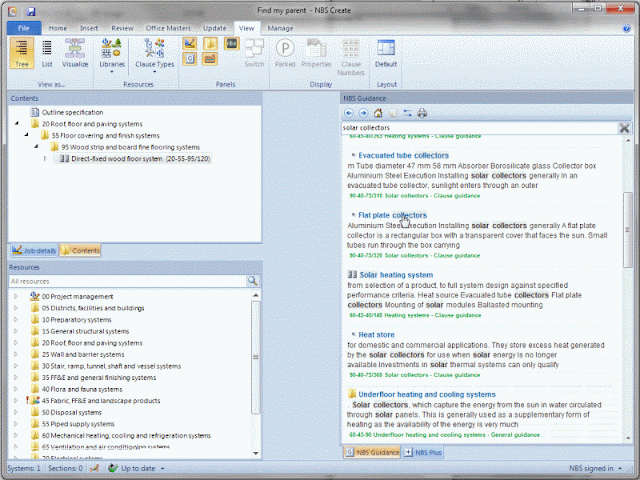The width and height of the screenshot is (640, 480).
Task: Expand 25 Wall and barrier systems
Action: pos(16,354)
